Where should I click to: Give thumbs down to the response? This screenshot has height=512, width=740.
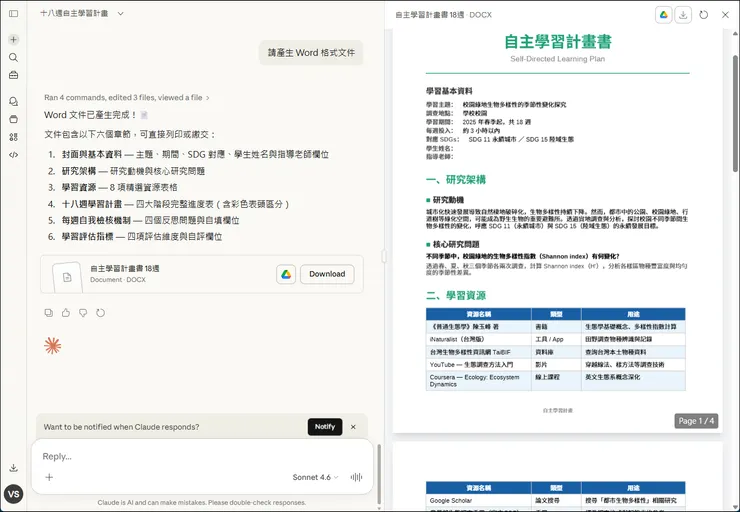(x=83, y=313)
